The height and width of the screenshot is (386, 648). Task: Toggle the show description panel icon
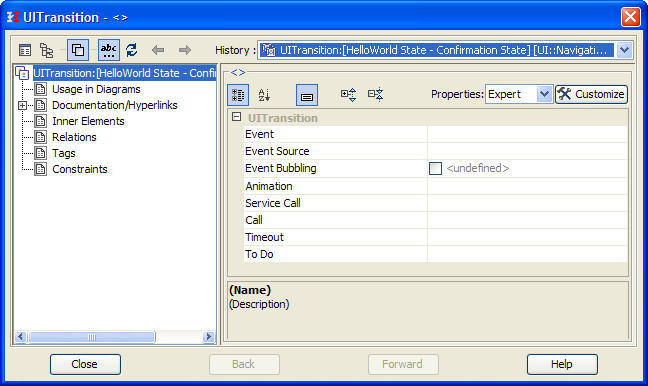pyautogui.click(x=307, y=95)
